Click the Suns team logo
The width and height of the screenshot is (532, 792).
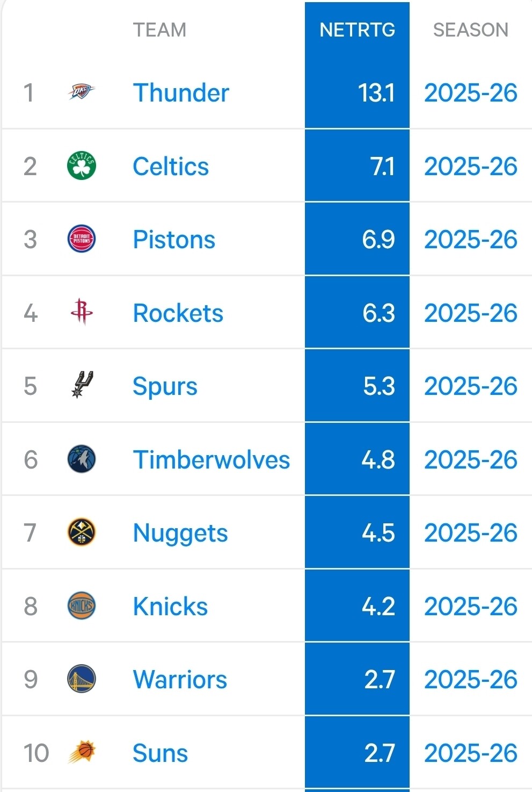pyautogui.click(x=82, y=752)
